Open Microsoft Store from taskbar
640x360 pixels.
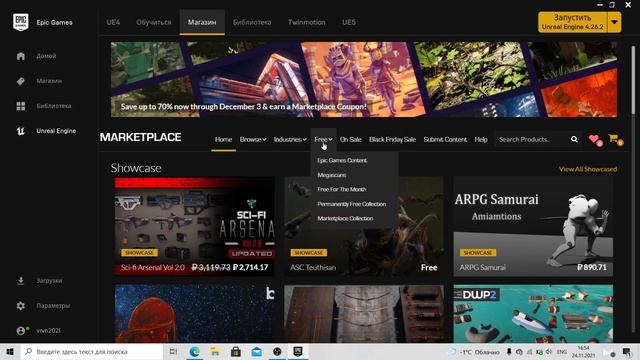[236, 351]
